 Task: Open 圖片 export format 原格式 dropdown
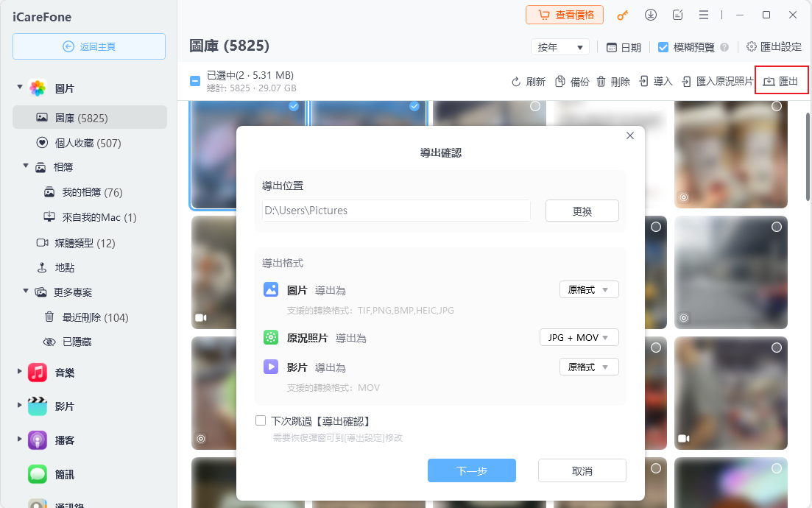[590, 289]
